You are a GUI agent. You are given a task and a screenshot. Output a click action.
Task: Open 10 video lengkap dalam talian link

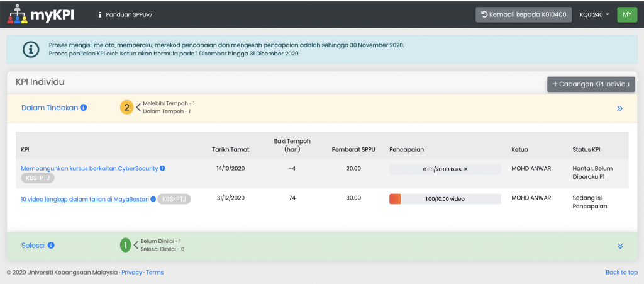click(84, 198)
